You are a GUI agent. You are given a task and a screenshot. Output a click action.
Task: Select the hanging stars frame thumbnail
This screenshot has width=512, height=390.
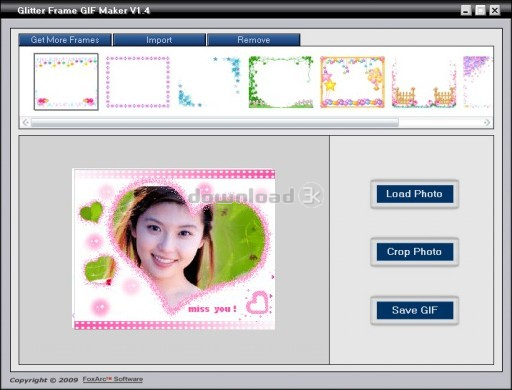[x=66, y=82]
